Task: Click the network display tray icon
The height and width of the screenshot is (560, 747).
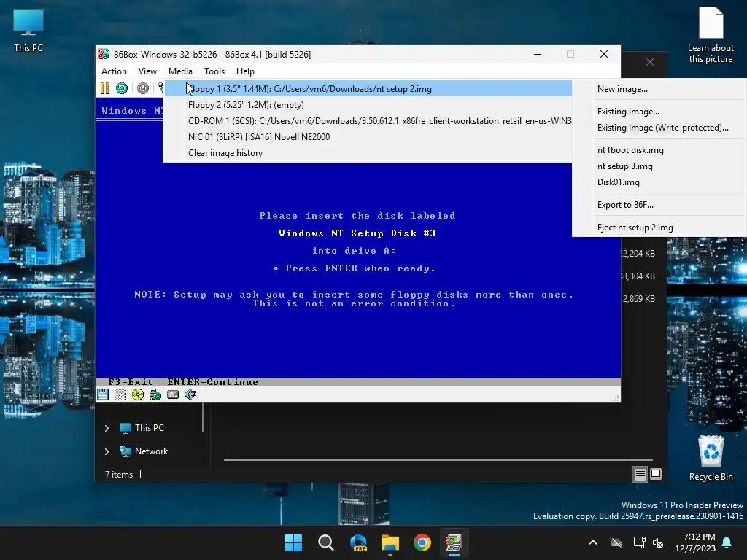Action: pyautogui.click(x=639, y=542)
